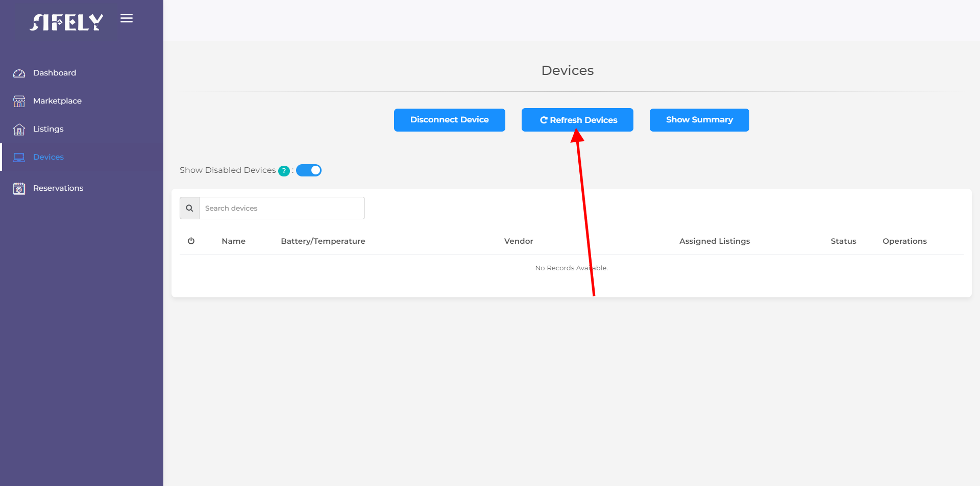Click the Disconnect Device button
Image resolution: width=980 pixels, height=486 pixels.
click(x=450, y=120)
